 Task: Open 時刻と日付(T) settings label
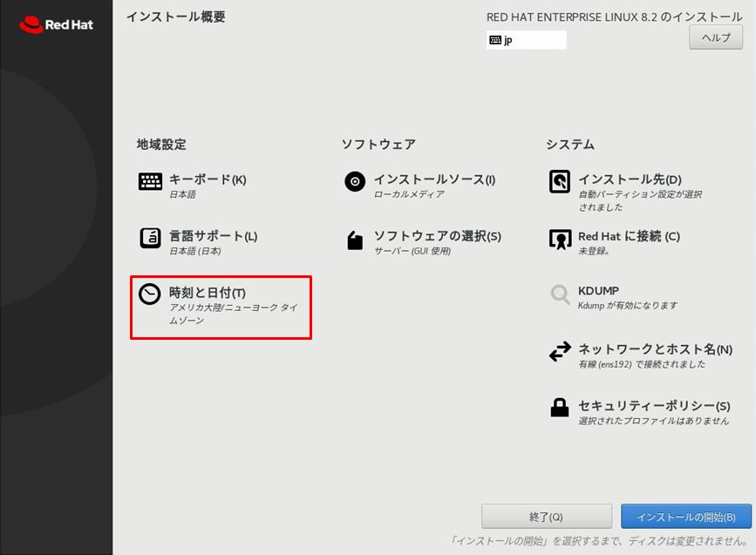click(x=208, y=293)
